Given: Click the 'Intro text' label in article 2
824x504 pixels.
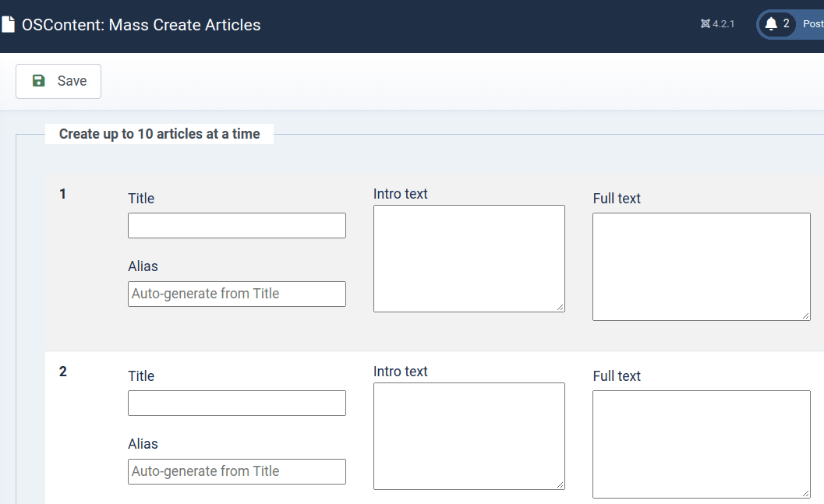Looking at the screenshot, I should pyautogui.click(x=401, y=371).
